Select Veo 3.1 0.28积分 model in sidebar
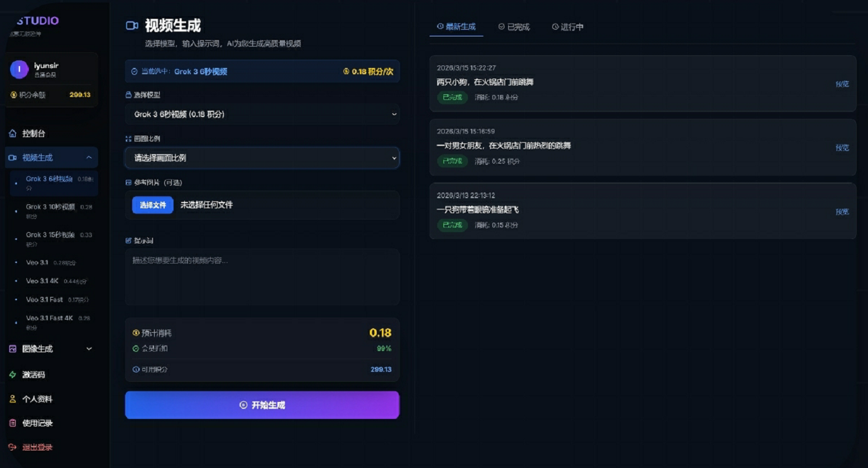 [x=55, y=262]
